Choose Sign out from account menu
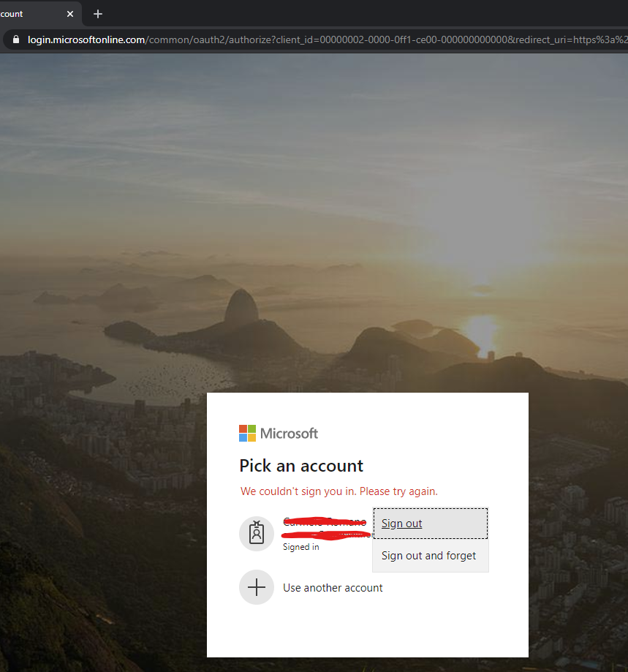 [x=431, y=524]
